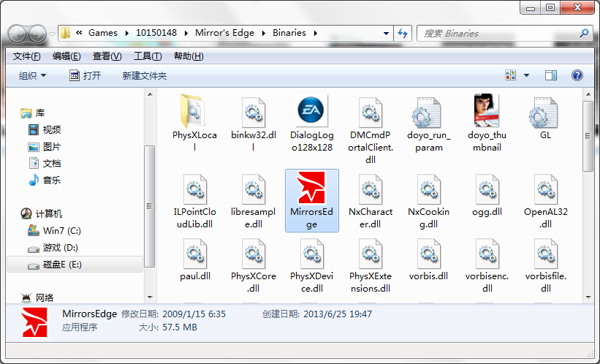Expand arrow after Binaries breadcrumb

pyautogui.click(x=316, y=34)
